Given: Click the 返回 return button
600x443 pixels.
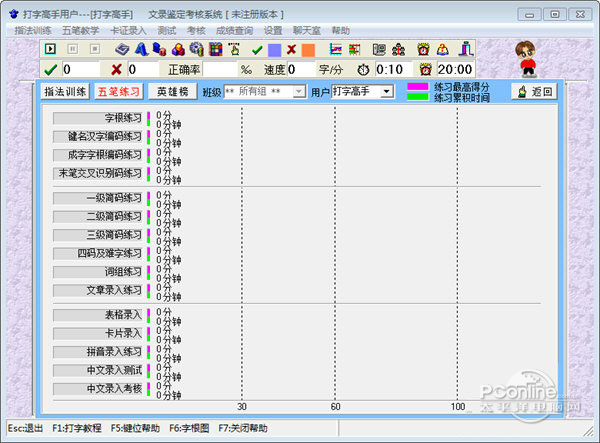Looking at the screenshot, I should coord(534,92).
